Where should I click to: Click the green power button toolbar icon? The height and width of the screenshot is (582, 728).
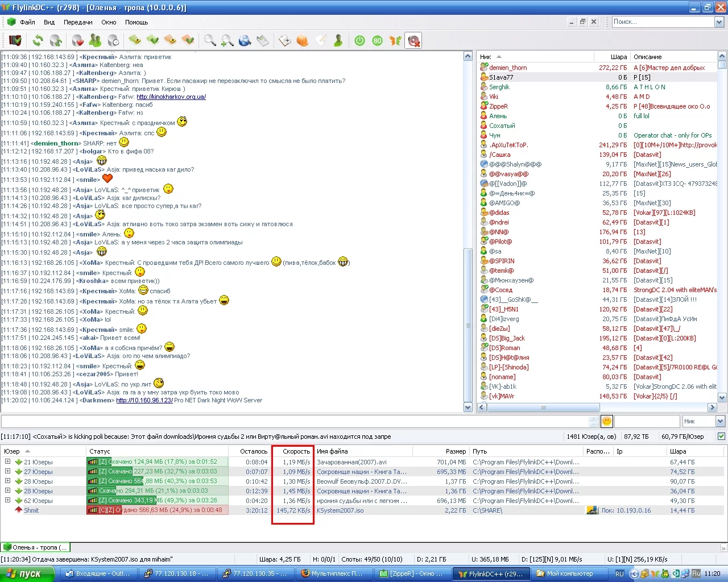[x=359, y=40]
